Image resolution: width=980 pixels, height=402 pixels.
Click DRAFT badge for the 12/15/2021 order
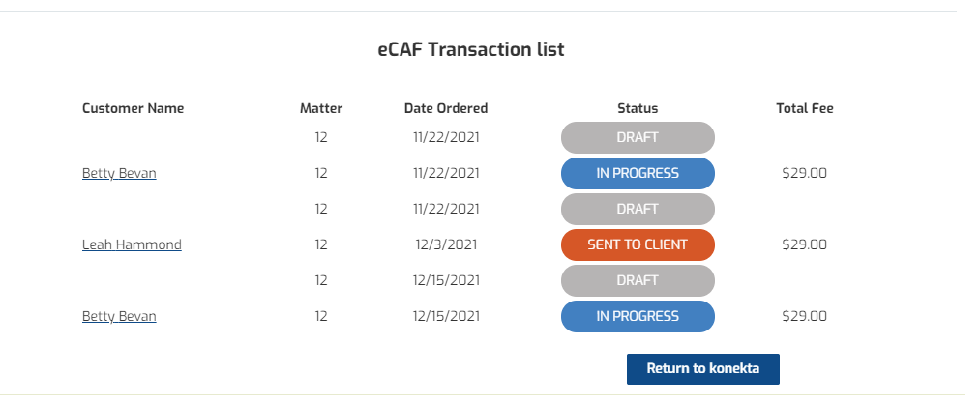(638, 281)
